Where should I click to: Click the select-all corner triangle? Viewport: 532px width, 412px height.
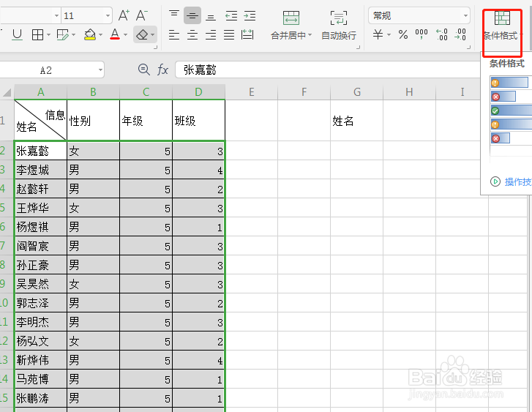7,92
